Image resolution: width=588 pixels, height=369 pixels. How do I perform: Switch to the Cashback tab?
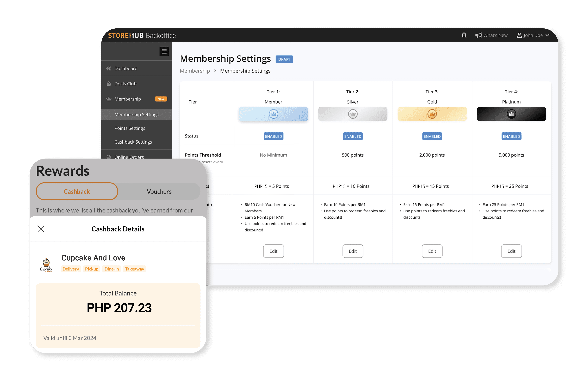77,192
